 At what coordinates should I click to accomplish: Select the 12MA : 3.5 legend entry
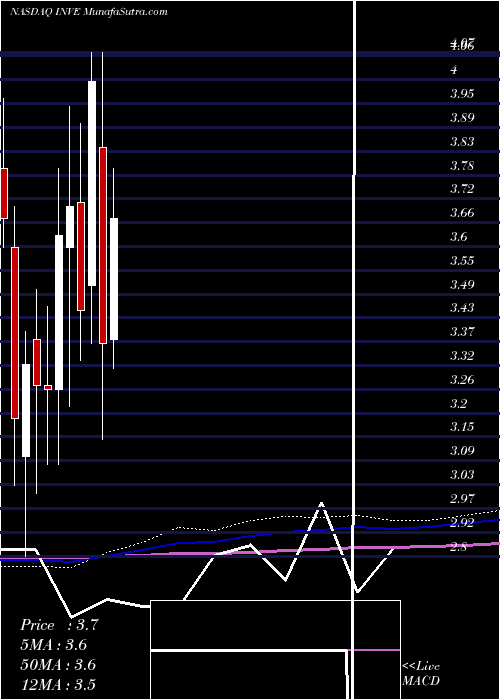point(58,684)
